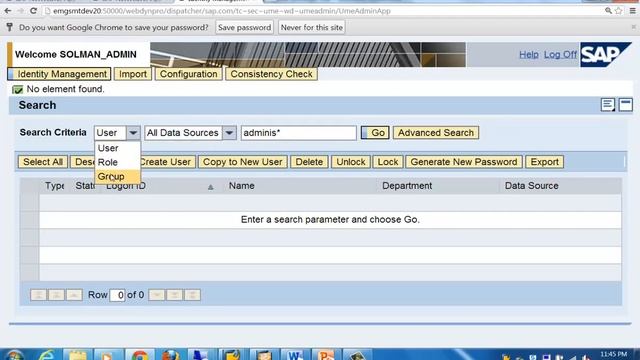This screenshot has width=640, height=360.
Task: Click the Type column header
Action: pyautogui.click(x=55, y=186)
